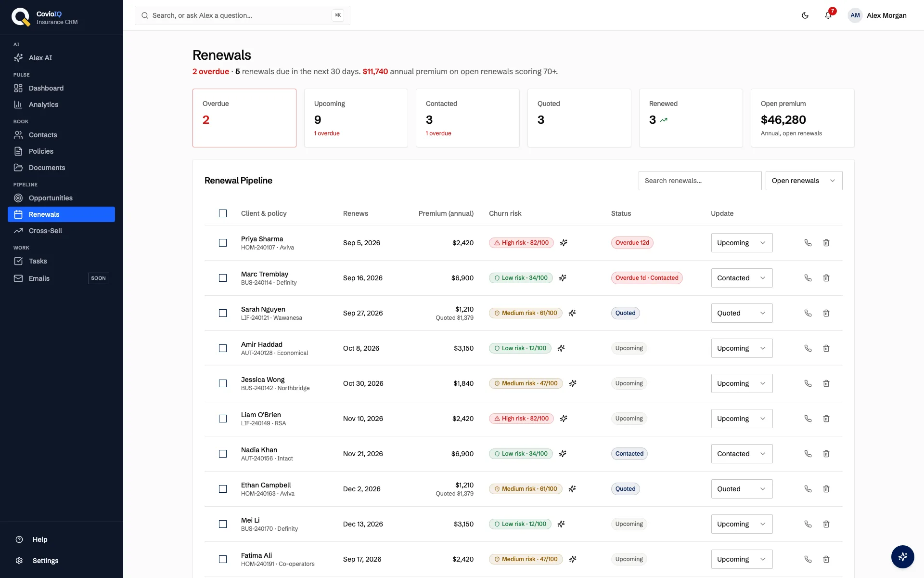This screenshot has width=924, height=578.
Task: Toggle dark mode moon icon
Action: click(x=805, y=15)
